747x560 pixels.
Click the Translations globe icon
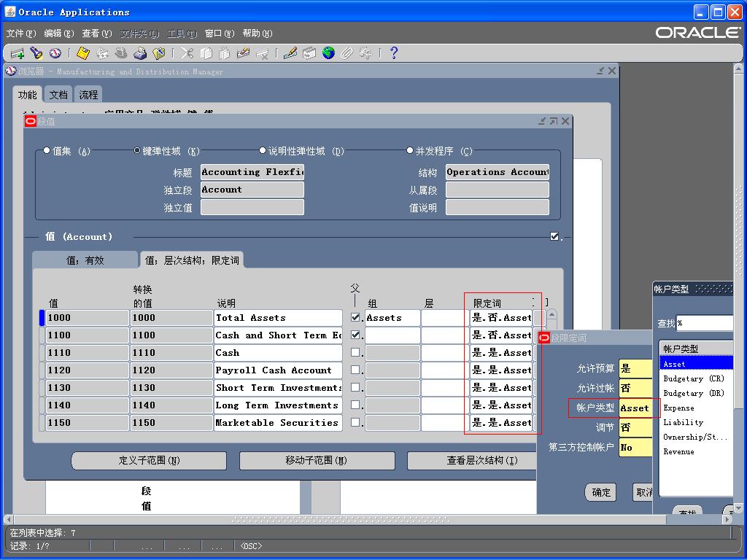tap(328, 53)
